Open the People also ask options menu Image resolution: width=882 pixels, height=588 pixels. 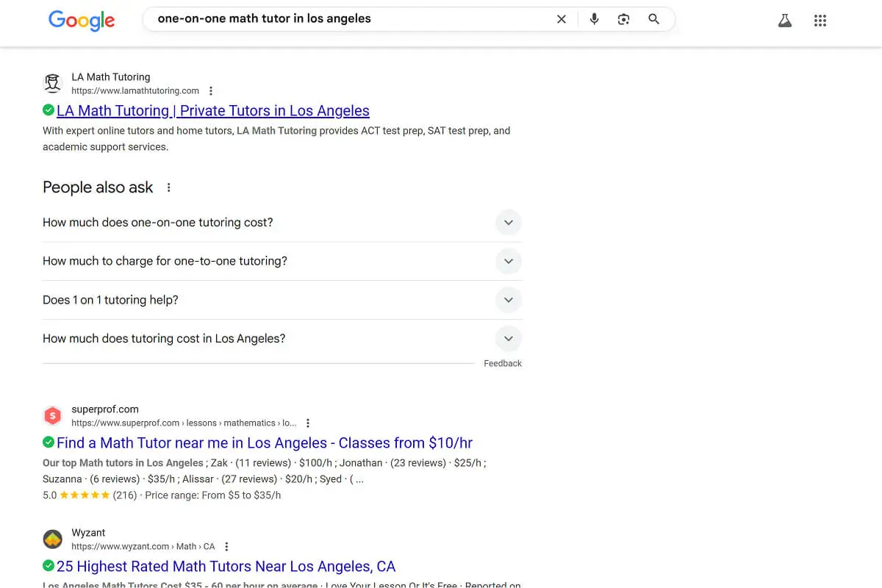pyautogui.click(x=168, y=187)
